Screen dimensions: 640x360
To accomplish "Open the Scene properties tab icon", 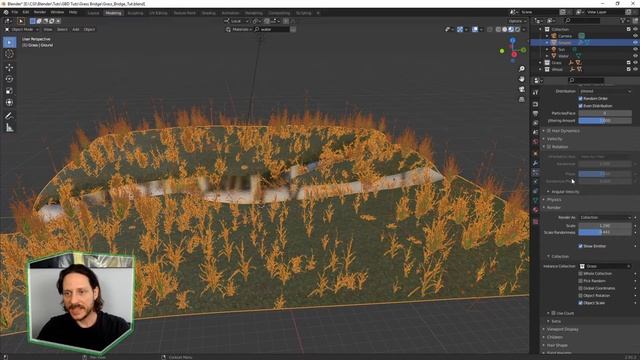I will (536, 132).
